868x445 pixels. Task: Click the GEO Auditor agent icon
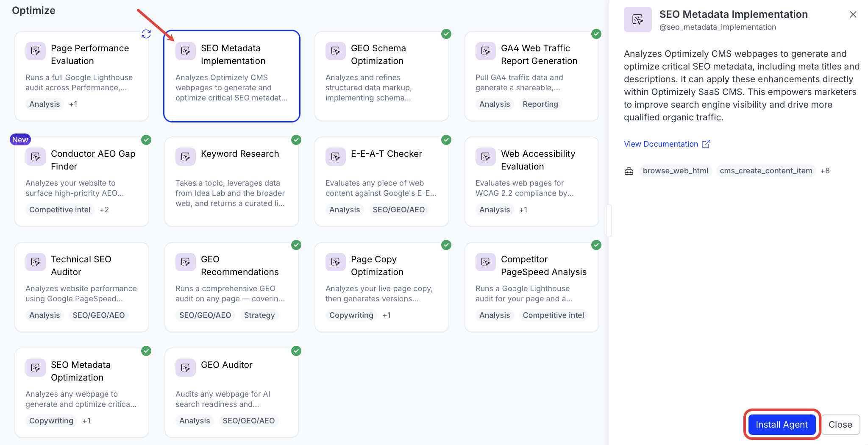point(186,368)
